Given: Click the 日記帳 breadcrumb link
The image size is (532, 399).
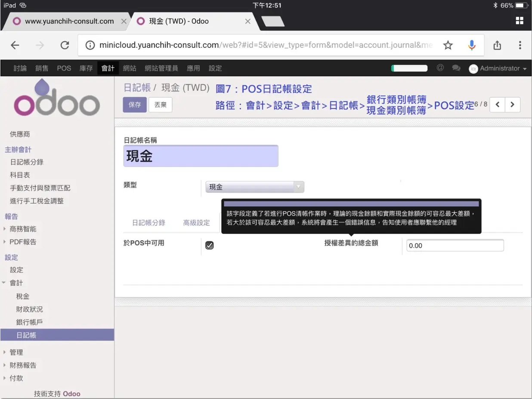Looking at the screenshot, I should tap(137, 88).
